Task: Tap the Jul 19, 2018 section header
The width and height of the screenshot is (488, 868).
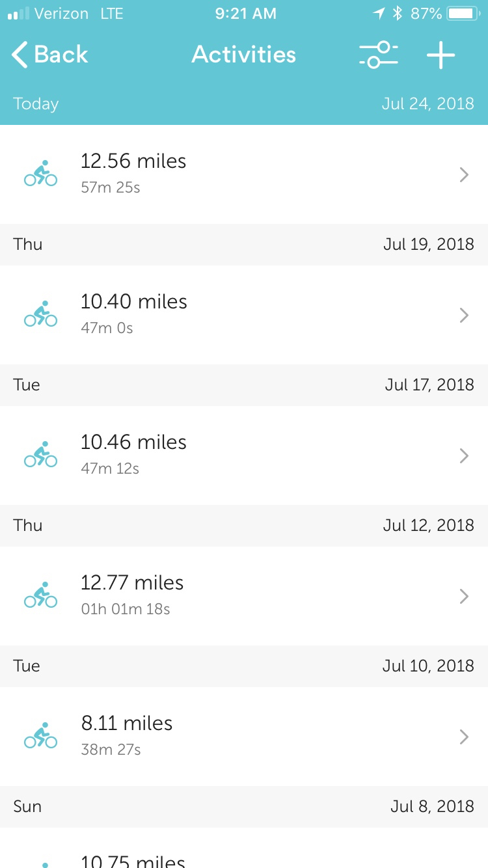Action: point(428,245)
